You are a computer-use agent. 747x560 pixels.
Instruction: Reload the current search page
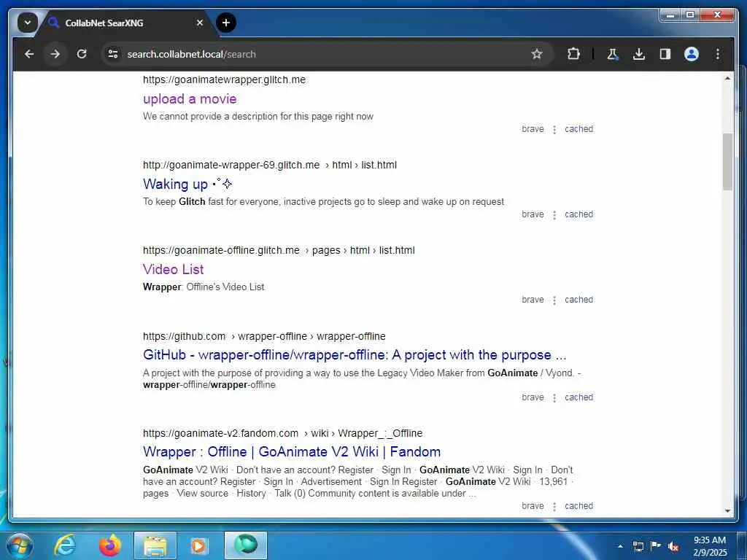[82, 54]
